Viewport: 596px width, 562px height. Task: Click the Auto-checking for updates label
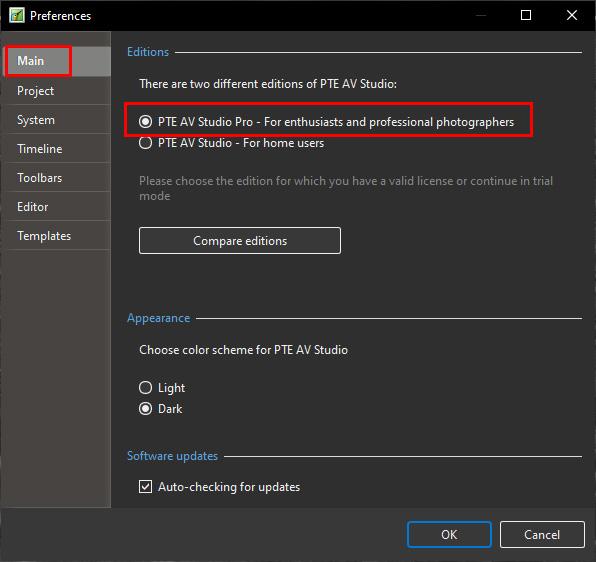click(x=229, y=487)
